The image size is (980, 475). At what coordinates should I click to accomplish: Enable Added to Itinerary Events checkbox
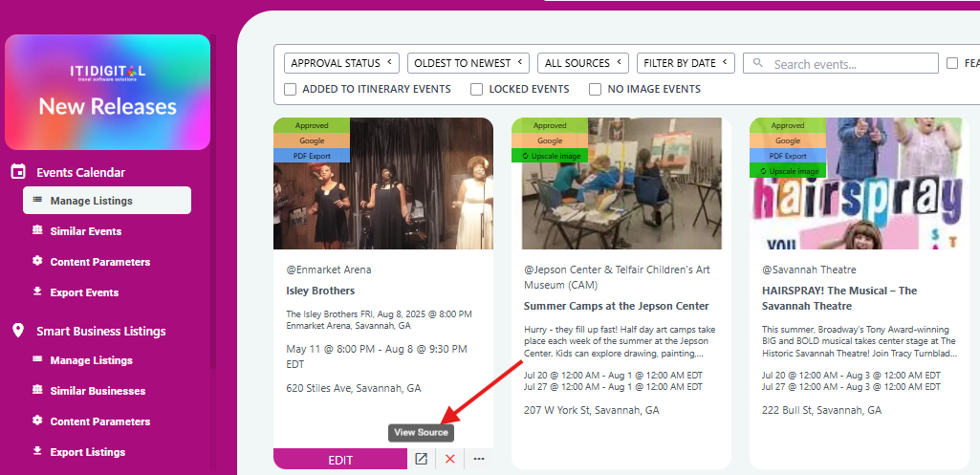290,90
